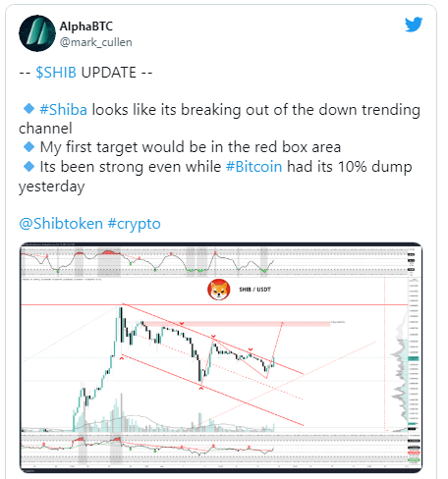
Task: Follow the #crypto hashtag
Action: click(134, 224)
